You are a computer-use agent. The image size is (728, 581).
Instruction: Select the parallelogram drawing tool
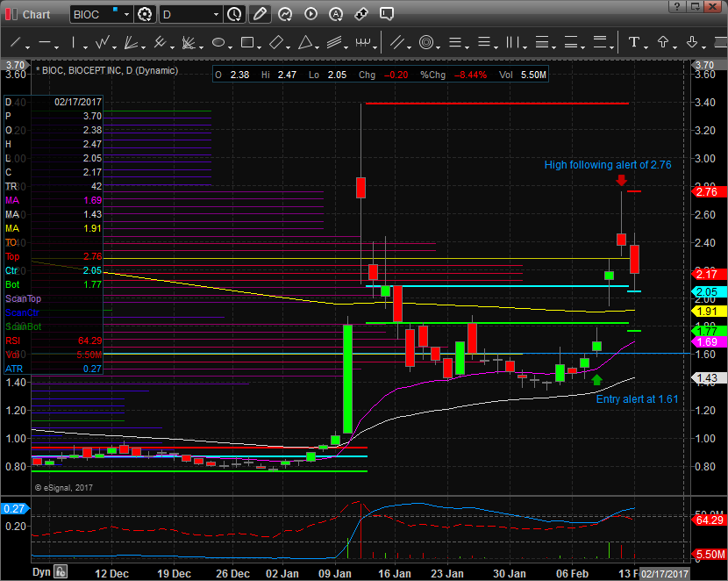pyautogui.click(x=276, y=43)
